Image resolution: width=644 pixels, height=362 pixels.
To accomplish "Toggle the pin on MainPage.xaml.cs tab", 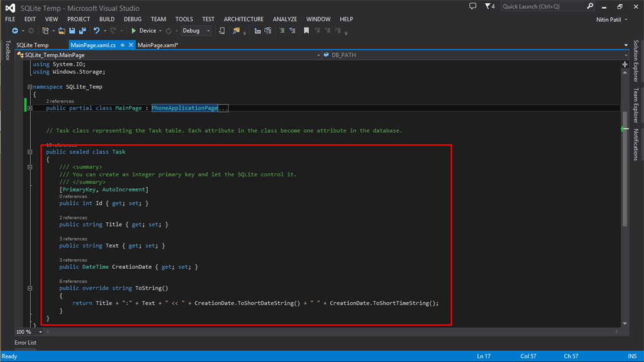I will pos(123,45).
